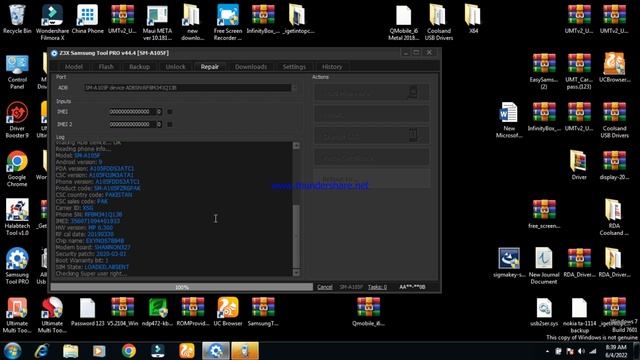The width and height of the screenshot is (640, 360).
Task: Launch sigmakey-s... installer icon
Action: 509,263
